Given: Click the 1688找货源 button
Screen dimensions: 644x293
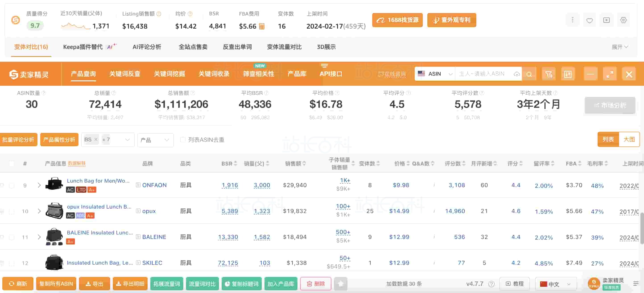Looking at the screenshot, I should point(397,20).
